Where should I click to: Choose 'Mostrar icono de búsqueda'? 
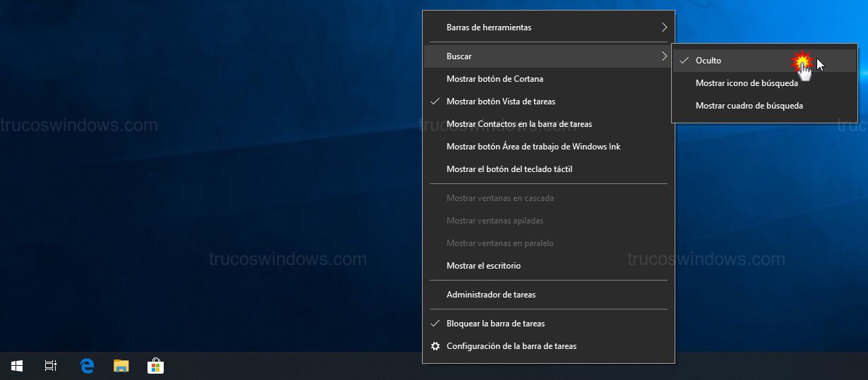pos(747,83)
